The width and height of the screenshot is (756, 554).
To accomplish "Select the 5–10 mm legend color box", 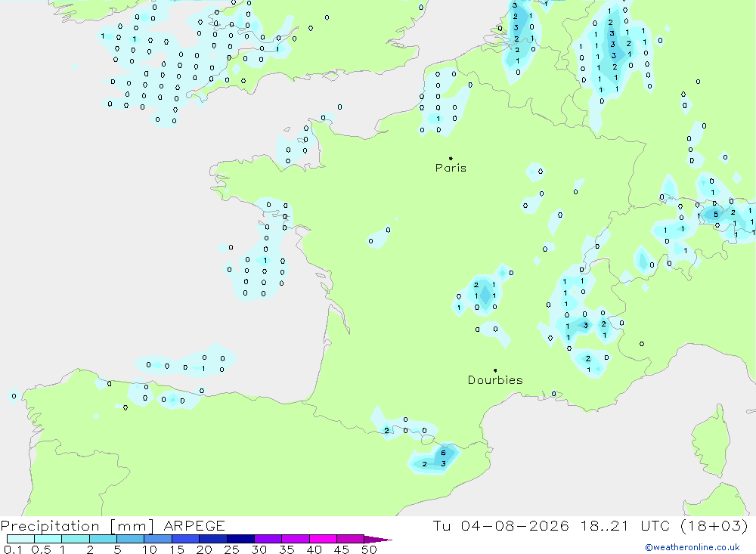I will point(131,539).
